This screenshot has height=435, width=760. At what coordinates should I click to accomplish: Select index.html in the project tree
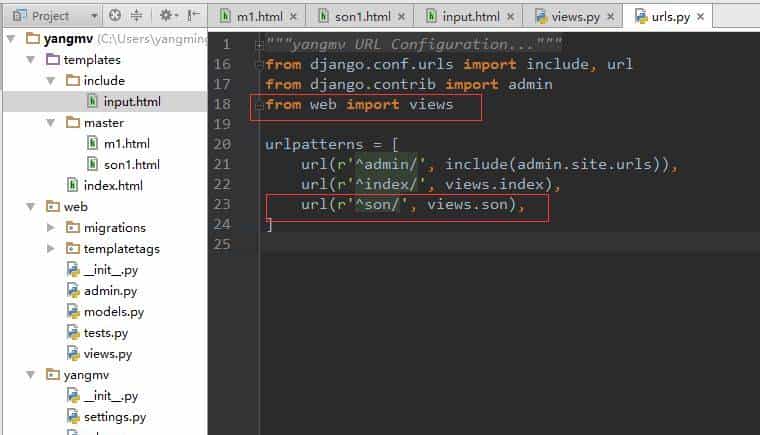coord(113,186)
